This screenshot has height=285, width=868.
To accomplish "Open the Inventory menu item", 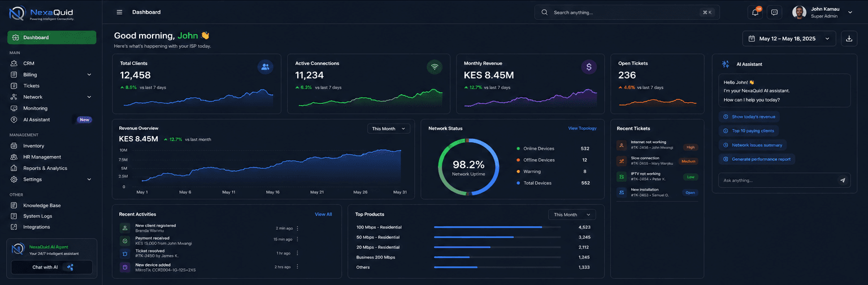I will [x=52, y=146].
